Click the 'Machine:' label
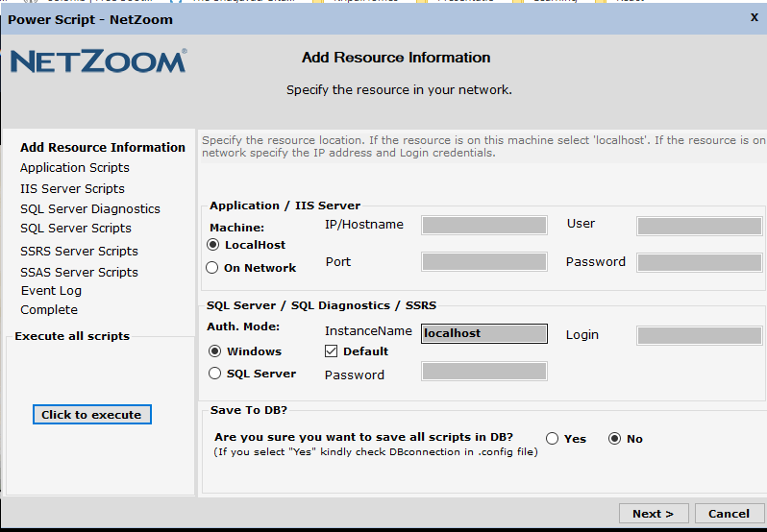The height and width of the screenshot is (532, 767). pos(236,228)
